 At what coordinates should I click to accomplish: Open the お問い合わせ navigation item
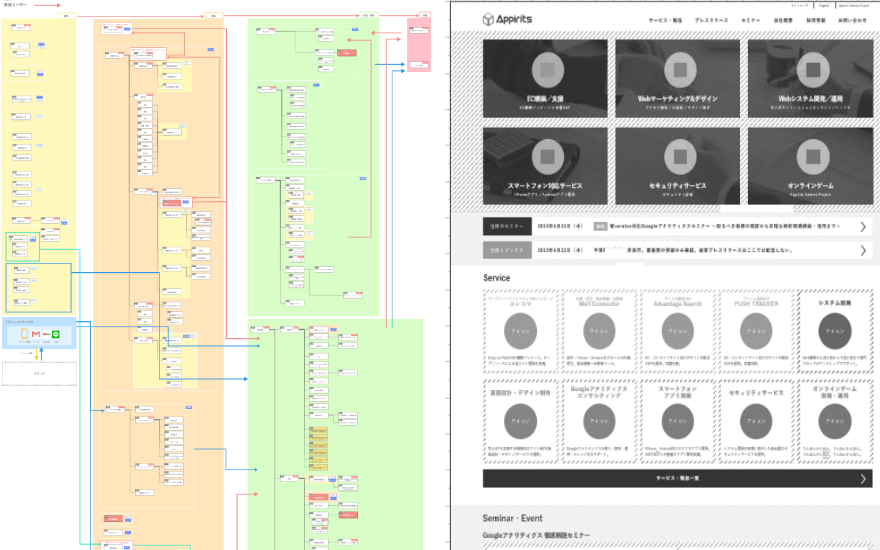click(853, 20)
